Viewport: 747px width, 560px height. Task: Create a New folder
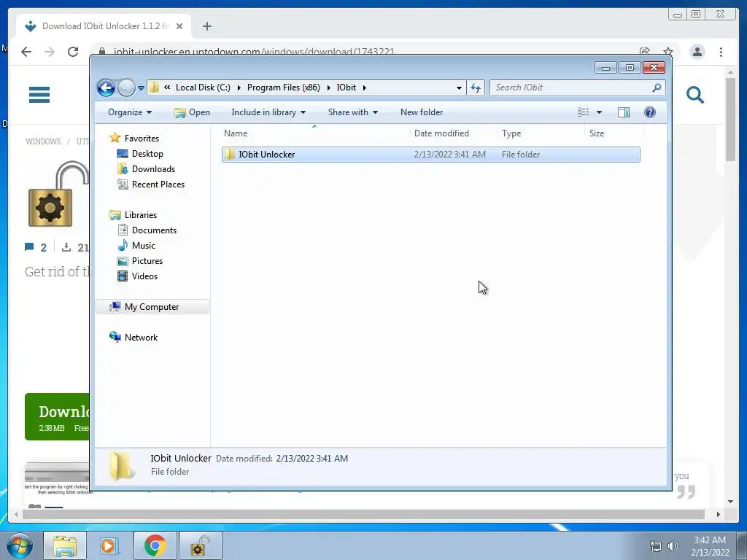(422, 112)
